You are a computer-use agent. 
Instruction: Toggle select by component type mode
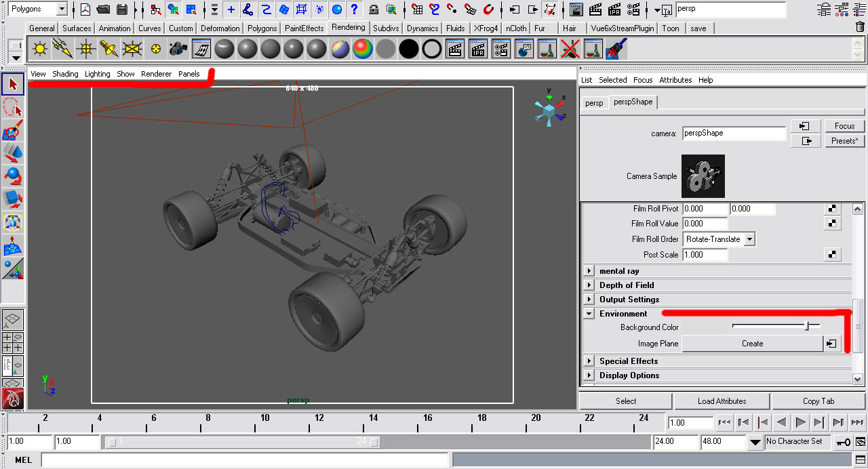coord(191,9)
